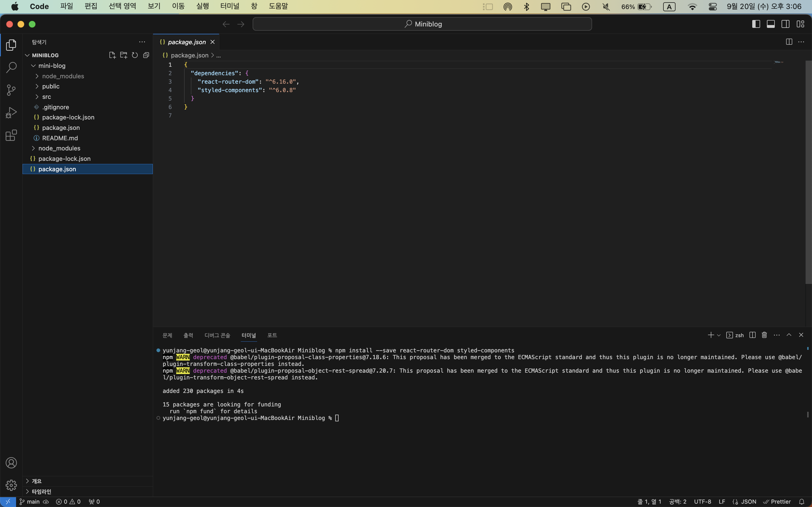This screenshot has width=812, height=507.
Task: Toggle the secondary sidebar visibility
Action: [x=785, y=24]
